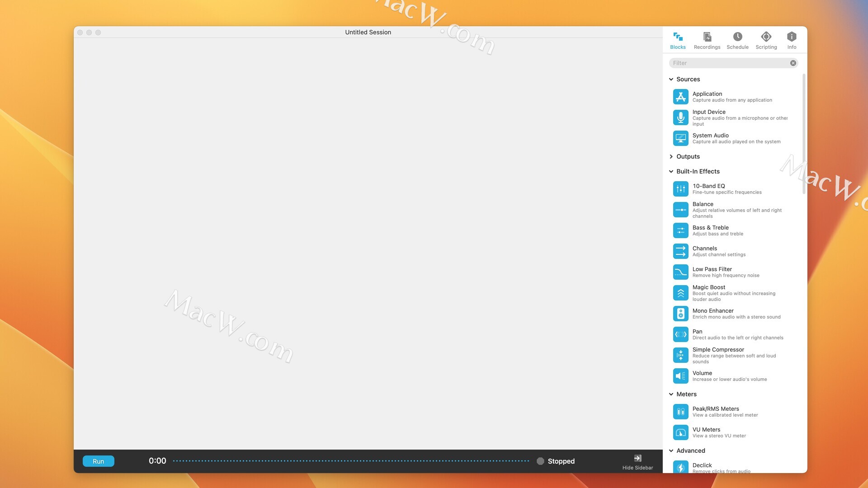The image size is (868, 488).
Task: Pick the 10-Band EQ effect icon
Action: [680, 189]
